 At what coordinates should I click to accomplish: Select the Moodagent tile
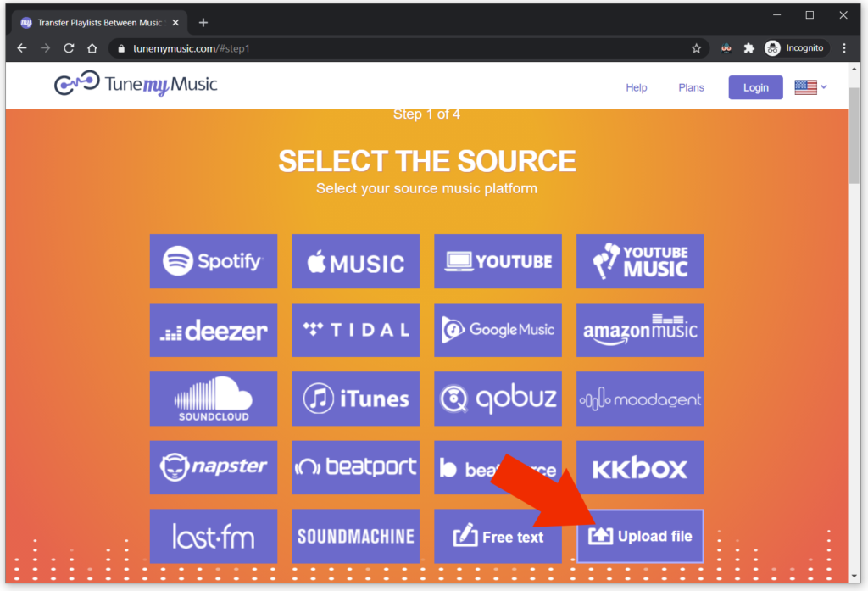(640, 399)
